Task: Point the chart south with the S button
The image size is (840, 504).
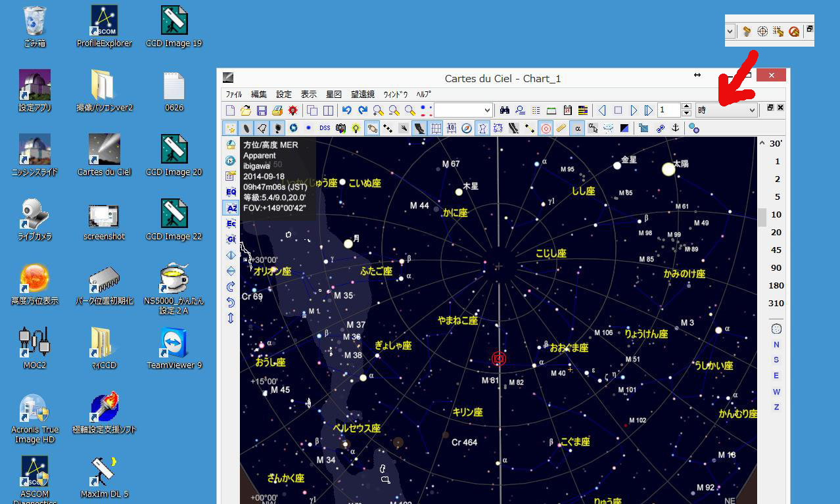Action: coord(776,359)
